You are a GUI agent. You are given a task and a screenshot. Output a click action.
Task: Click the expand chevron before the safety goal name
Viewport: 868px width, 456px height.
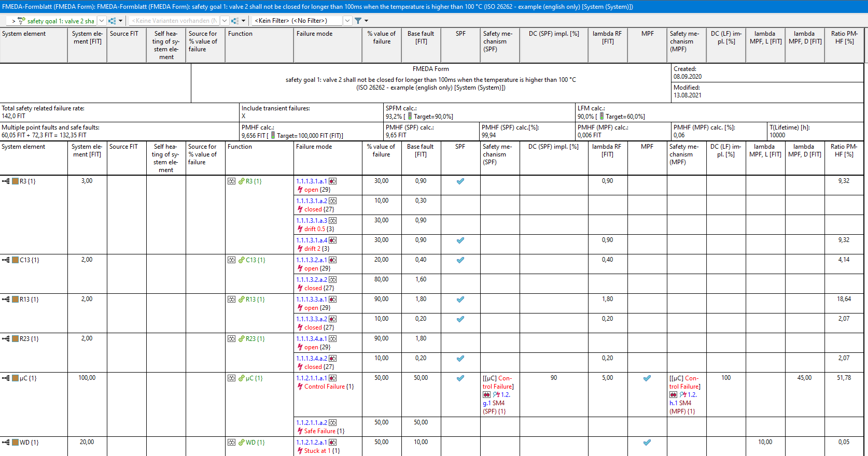pyautogui.click(x=13, y=21)
